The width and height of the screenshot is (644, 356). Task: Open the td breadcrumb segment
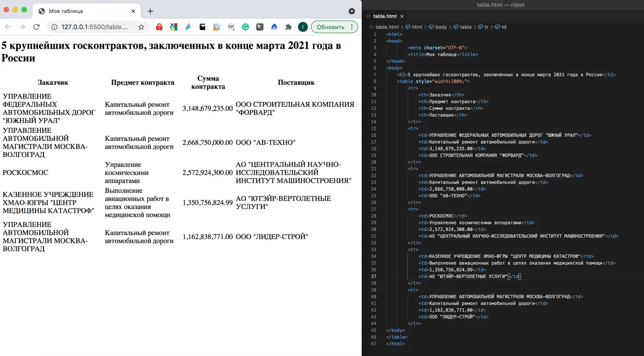501,27
